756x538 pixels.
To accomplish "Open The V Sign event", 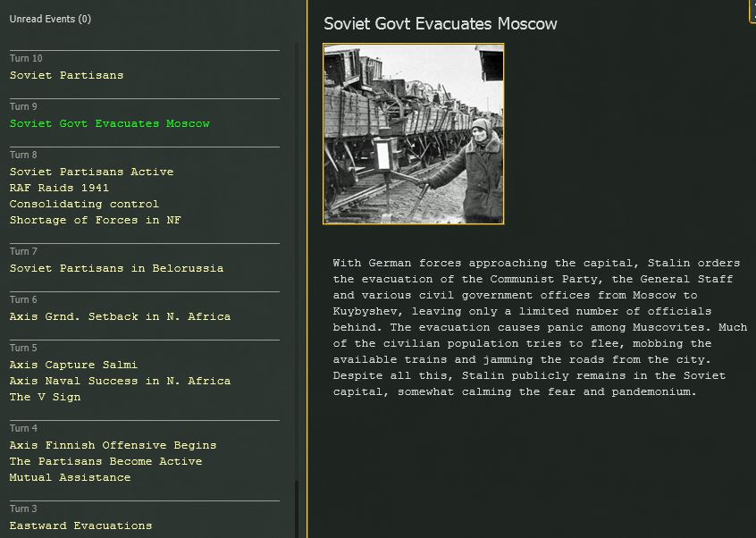I will 46,397.
